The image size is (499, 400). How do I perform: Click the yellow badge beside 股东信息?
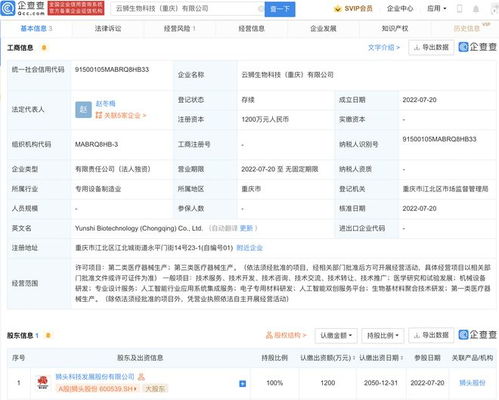coord(48,335)
